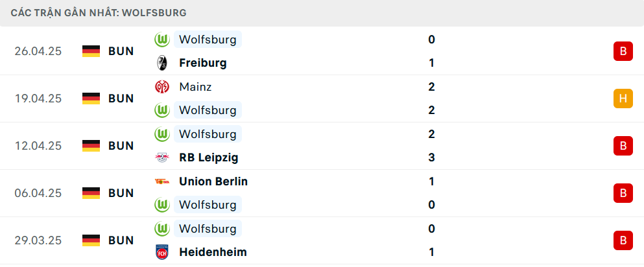
Task: Click red B badge for Heidenheim match
Action: (x=623, y=240)
